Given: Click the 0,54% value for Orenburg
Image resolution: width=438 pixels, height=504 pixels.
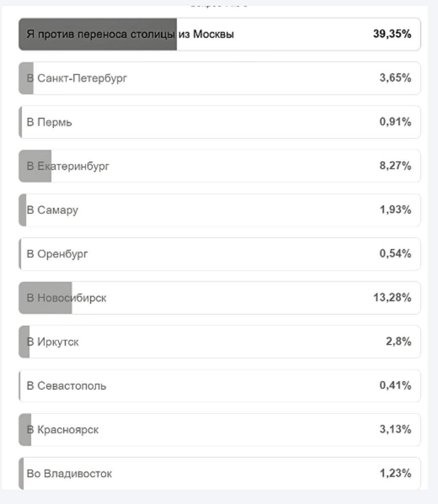Looking at the screenshot, I should (x=395, y=254).
